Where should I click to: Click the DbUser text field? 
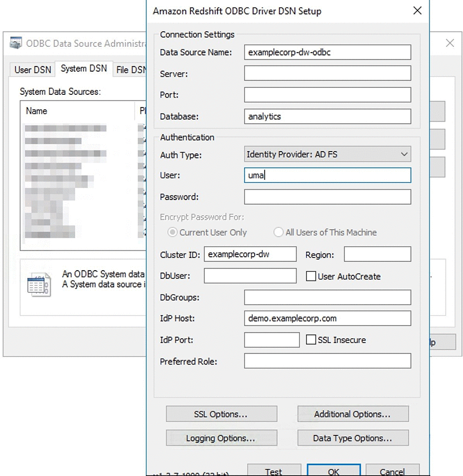[250, 276]
